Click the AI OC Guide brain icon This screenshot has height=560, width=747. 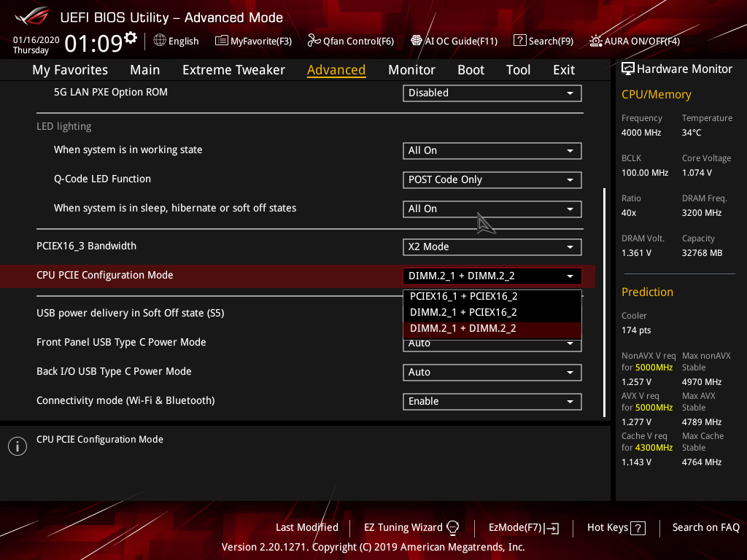point(417,41)
